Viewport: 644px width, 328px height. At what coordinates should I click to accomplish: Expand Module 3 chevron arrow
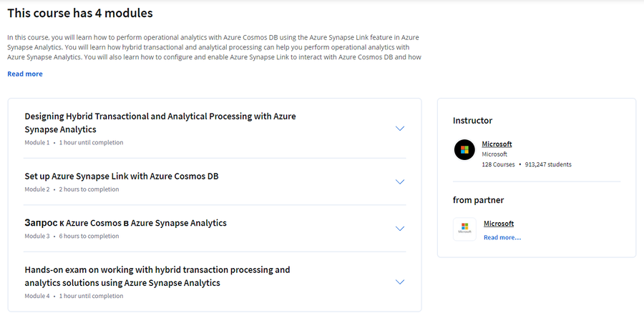tap(399, 229)
